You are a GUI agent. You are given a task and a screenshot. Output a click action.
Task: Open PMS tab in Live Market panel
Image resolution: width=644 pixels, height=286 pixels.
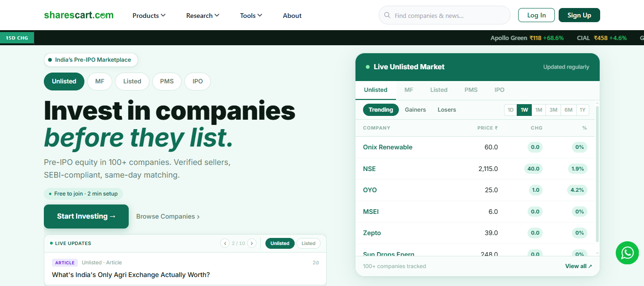pyautogui.click(x=471, y=90)
